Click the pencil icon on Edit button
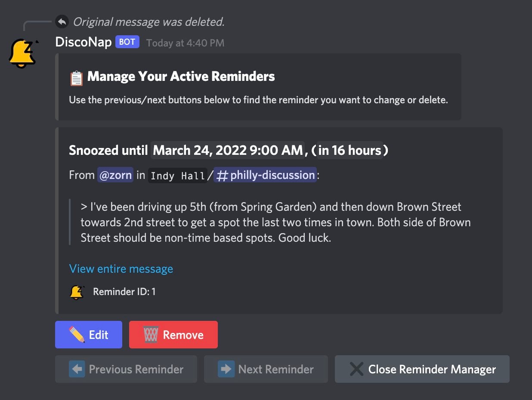The image size is (532, 400). pos(77,335)
